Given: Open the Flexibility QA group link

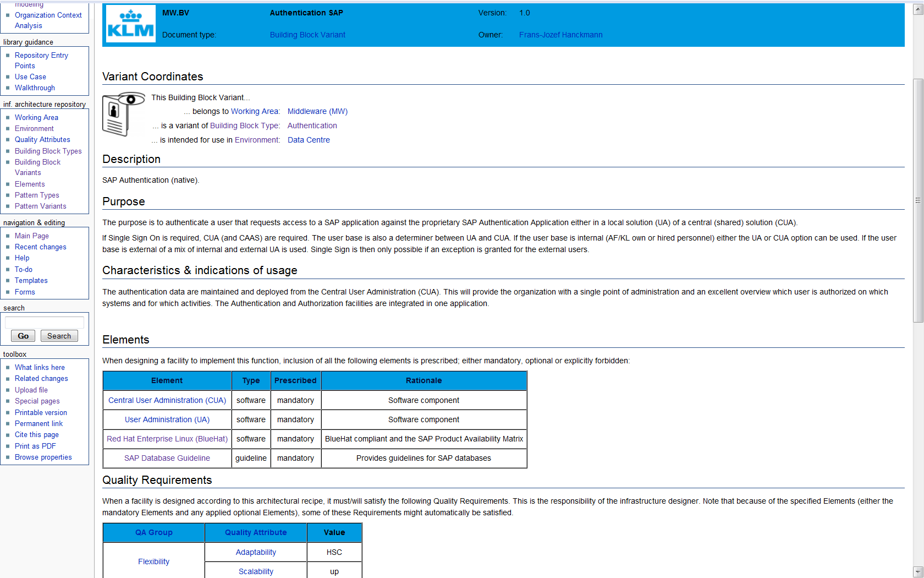Looking at the screenshot, I should (x=153, y=561).
